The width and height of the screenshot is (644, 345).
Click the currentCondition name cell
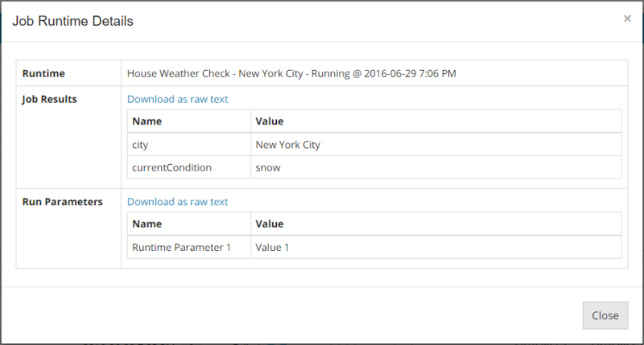pos(172,167)
